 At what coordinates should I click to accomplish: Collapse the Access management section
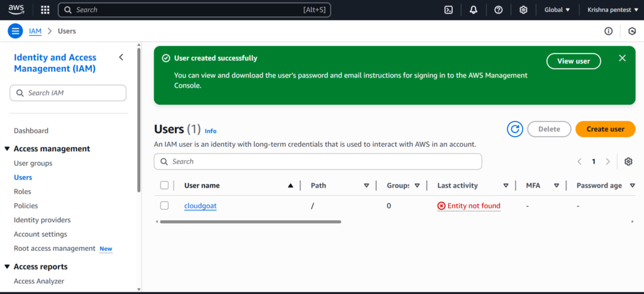pyautogui.click(x=7, y=149)
